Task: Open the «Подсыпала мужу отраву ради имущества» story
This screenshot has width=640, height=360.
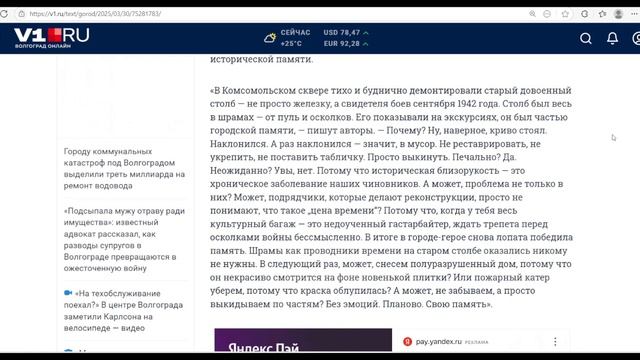Action: coord(124,240)
